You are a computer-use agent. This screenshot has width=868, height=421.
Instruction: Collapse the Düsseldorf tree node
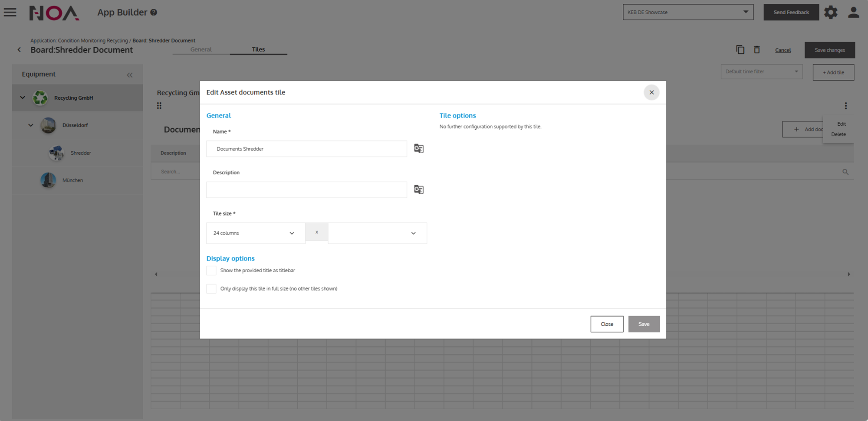pyautogui.click(x=31, y=125)
